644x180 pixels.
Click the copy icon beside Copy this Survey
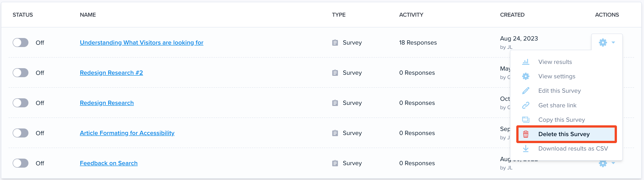(x=526, y=120)
